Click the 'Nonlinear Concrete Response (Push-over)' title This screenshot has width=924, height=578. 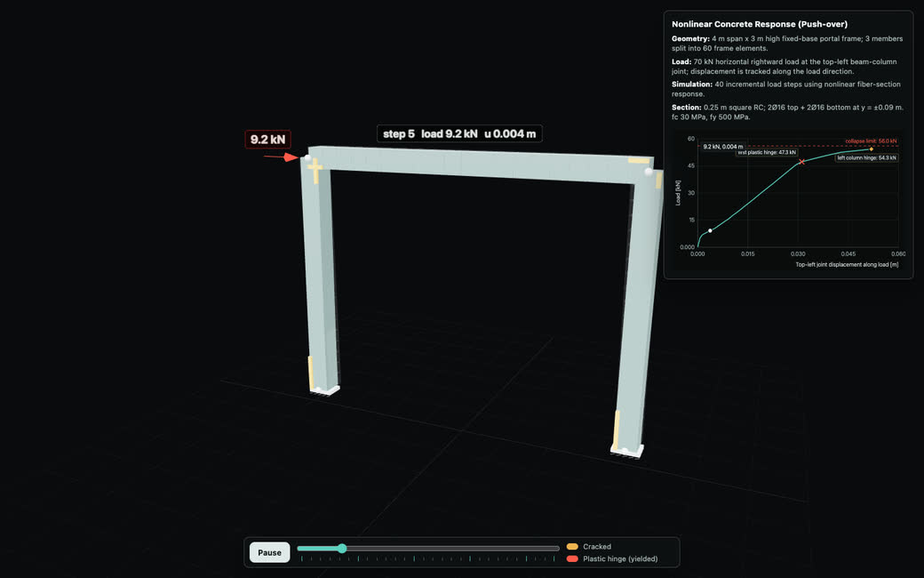[760, 24]
